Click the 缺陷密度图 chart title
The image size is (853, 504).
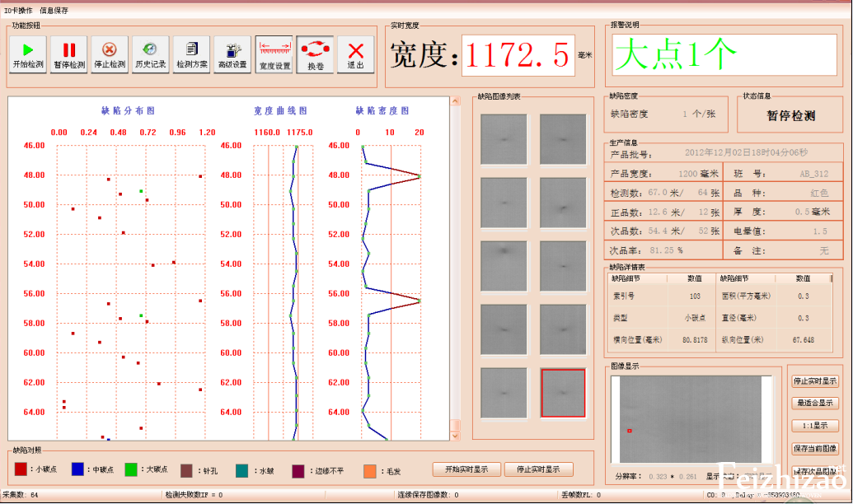(x=382, y=110)
